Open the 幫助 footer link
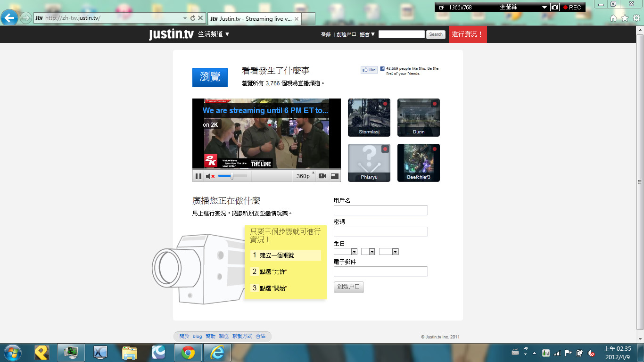Image resolution: width=644 pixels, height=362 pixels. [210, 336]
